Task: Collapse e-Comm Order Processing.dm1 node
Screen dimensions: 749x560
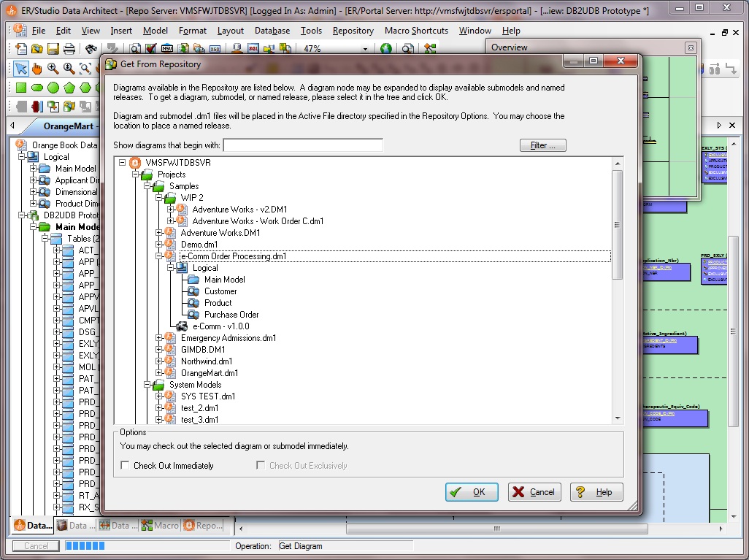Action: click(x=158, y=256)
